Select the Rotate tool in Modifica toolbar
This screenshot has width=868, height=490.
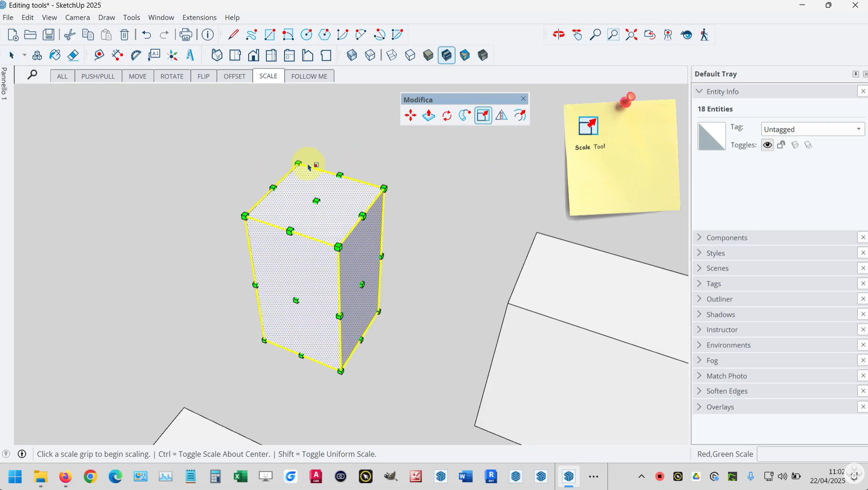click(447, 116)
